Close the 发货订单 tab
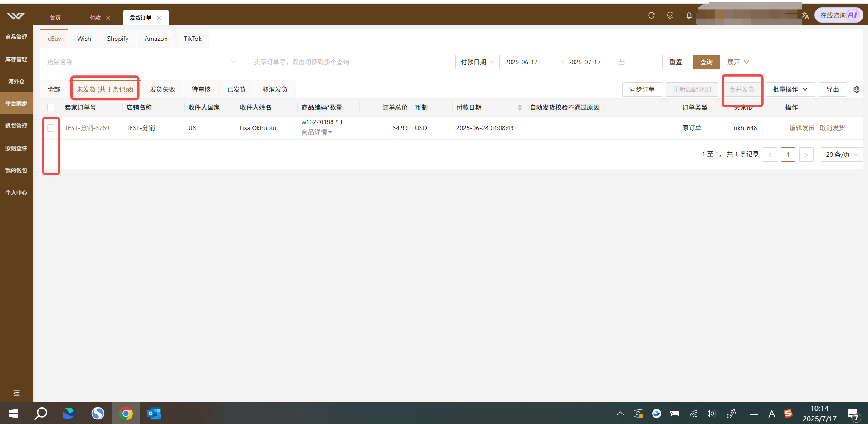This screenshot has height=424, width=868. pyautogui.click(x=159, y=18)
